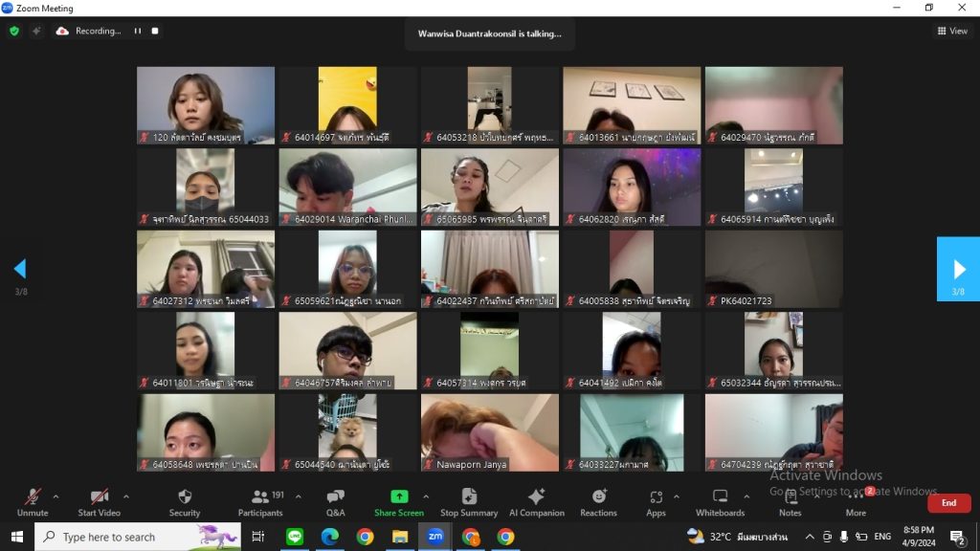Open the Apps panel
The height and width of the screenshot is (551, 980).
(x=656, y=503)
